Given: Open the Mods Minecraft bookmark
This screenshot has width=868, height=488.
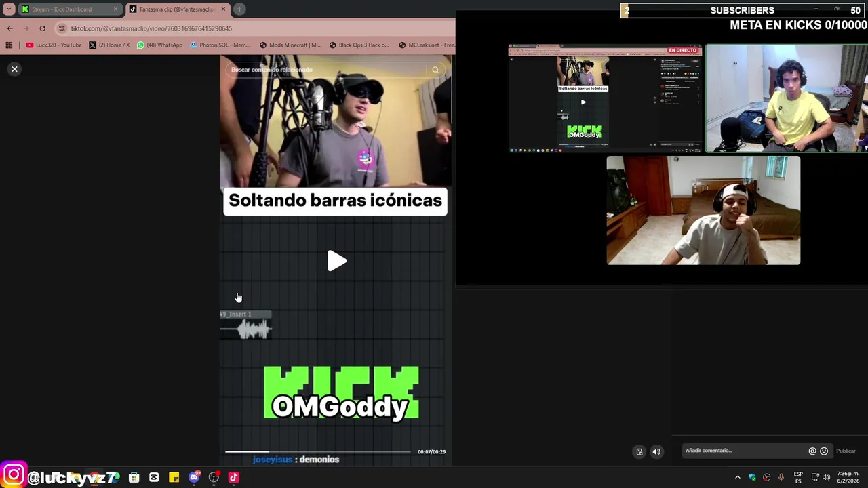Looking at the screenshot, I should tap(290, 45).
